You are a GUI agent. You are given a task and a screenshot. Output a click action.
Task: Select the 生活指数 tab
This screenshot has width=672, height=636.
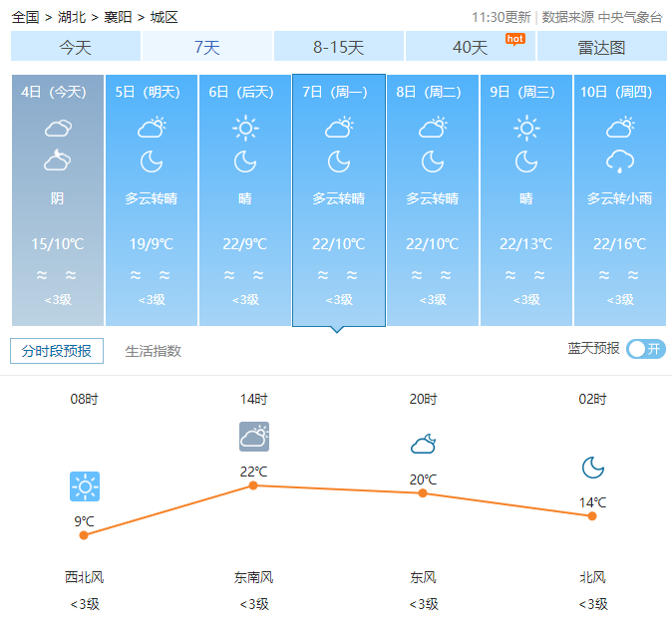(154, 351)
